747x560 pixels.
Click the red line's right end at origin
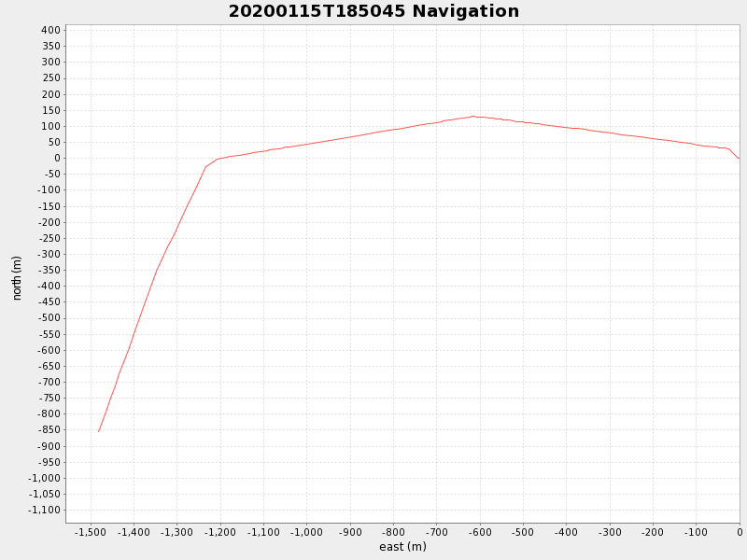click(x=738, y=158)
